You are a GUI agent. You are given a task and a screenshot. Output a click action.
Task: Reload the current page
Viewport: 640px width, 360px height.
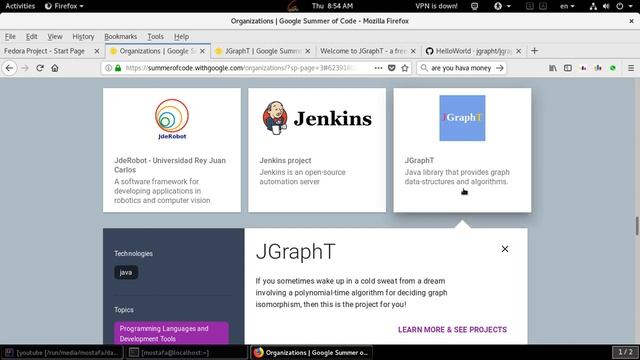pos(40,68)
